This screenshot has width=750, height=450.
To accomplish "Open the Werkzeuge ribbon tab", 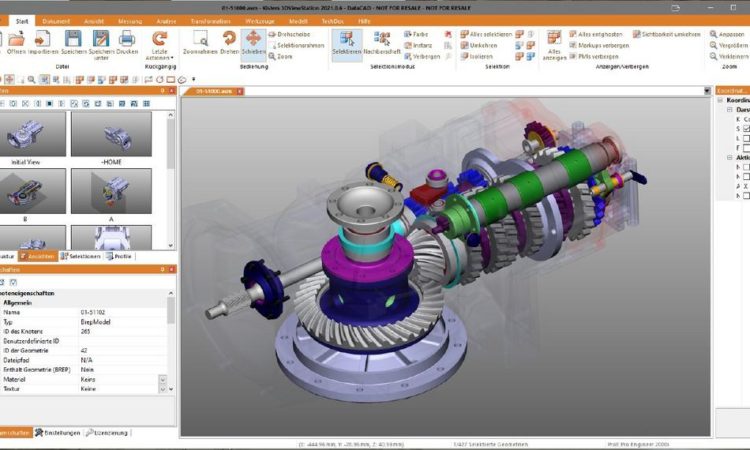I will [x=260, y=22].
